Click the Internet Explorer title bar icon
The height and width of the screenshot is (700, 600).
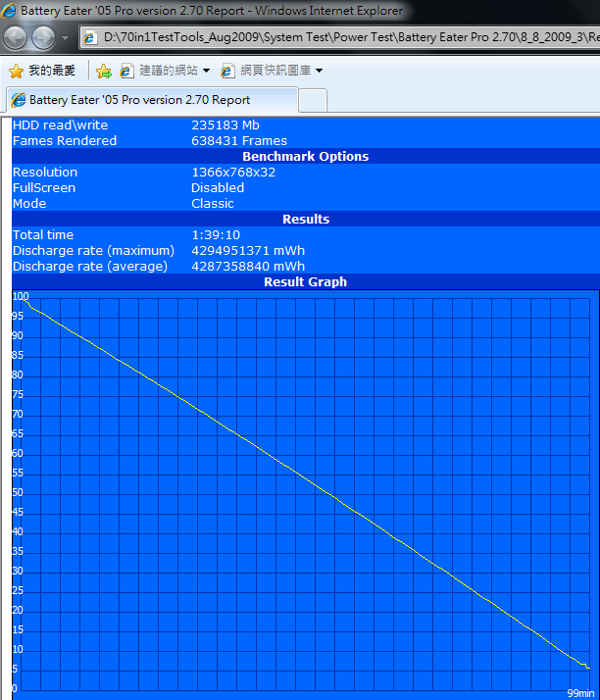click(x=10, y=11)
